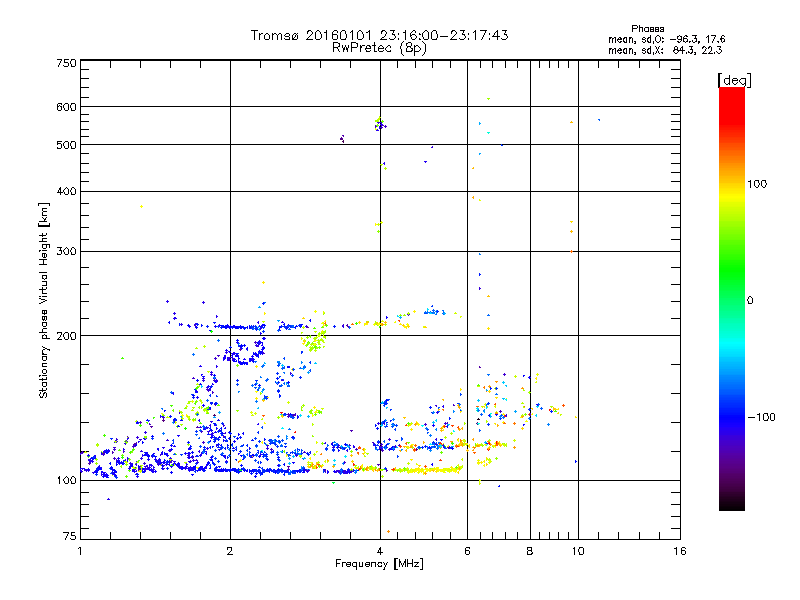Click the colorbar label '100'

tap(757, 184)
